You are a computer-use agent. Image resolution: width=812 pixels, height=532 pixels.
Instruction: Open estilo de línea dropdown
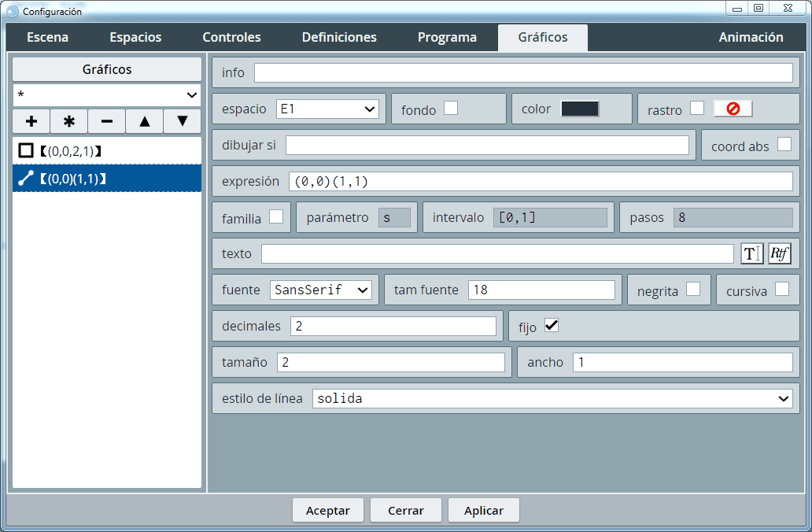point(552,399)
